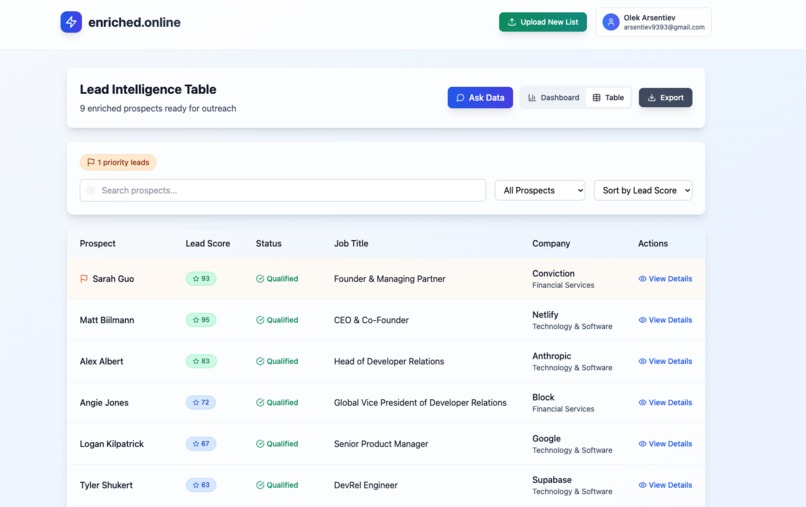Click the arsentiev9393@gmail.com email text
The height and width of the screenshot is (507, 806).
[x=664, y=27]
